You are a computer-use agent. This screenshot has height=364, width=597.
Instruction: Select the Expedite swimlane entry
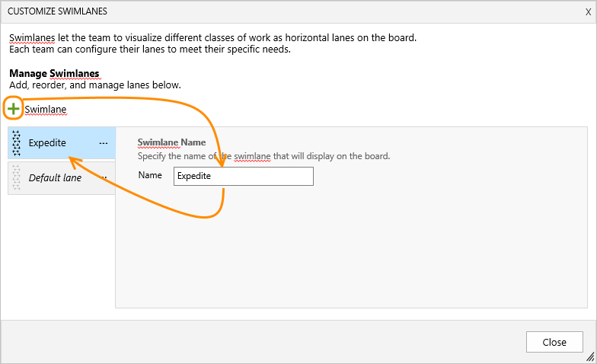tap(62, 143)
